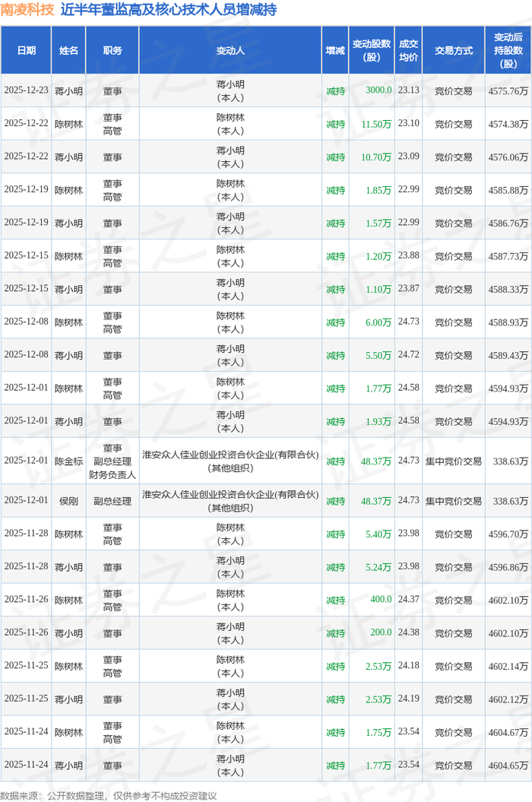This screenshot has height=802, width=532.
Task: Click the 集中竞价交易 cell in 侯刚 row
Action: coord(453,501)
